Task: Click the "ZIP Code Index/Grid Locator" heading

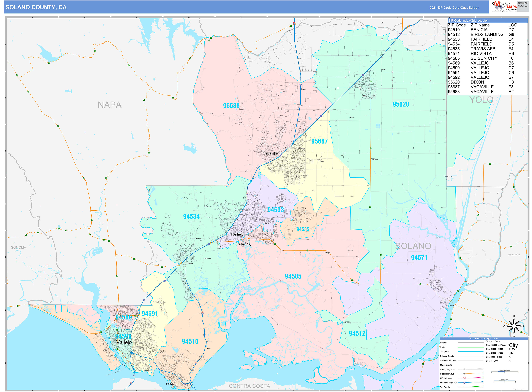Action: [468, 21]
